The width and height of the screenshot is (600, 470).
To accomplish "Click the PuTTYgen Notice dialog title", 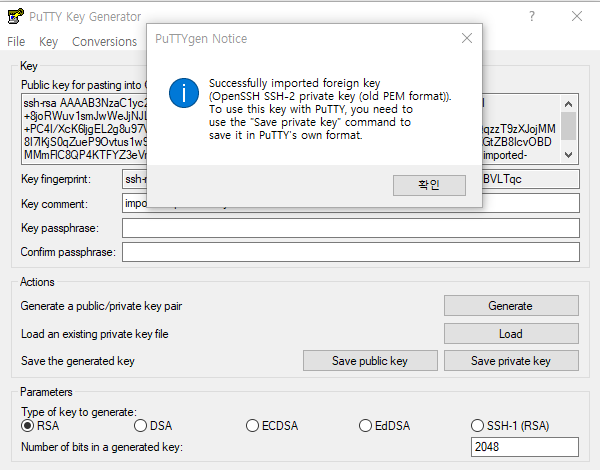I will [x=201, y=39].
